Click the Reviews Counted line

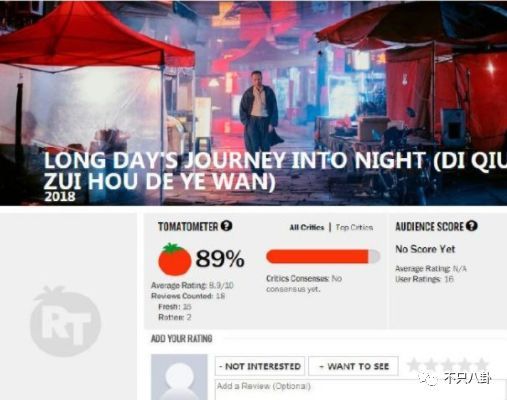point(188,296)
